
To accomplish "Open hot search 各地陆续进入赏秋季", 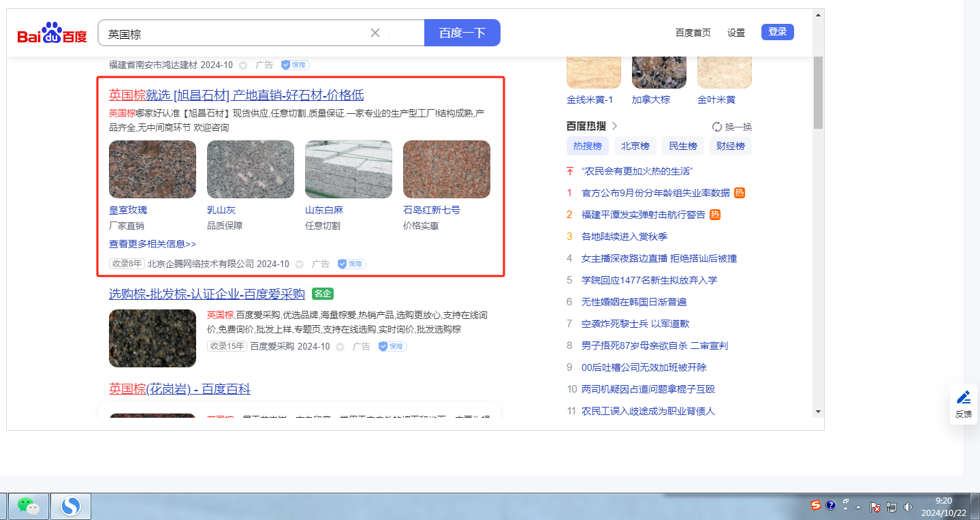I will click(625, 236).
